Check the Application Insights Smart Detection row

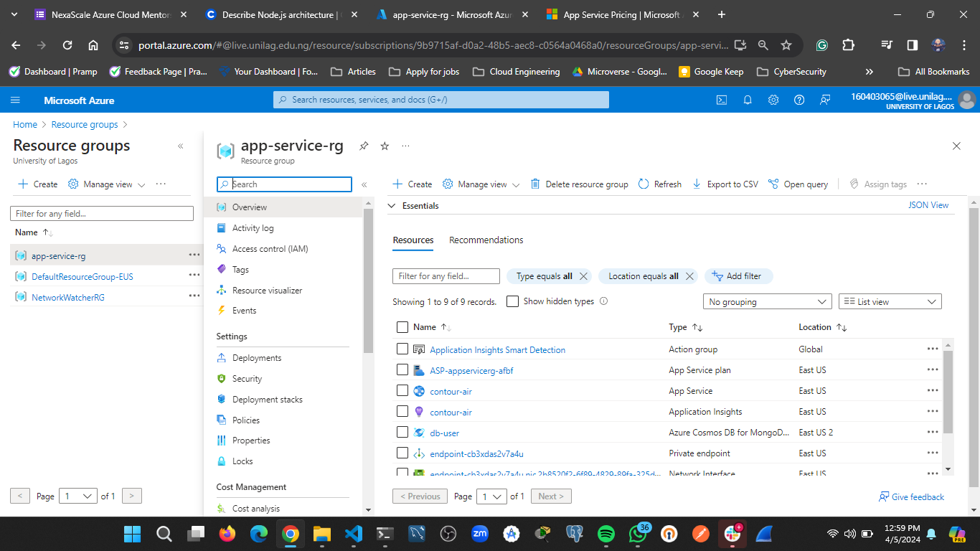[x=402, y=349]
